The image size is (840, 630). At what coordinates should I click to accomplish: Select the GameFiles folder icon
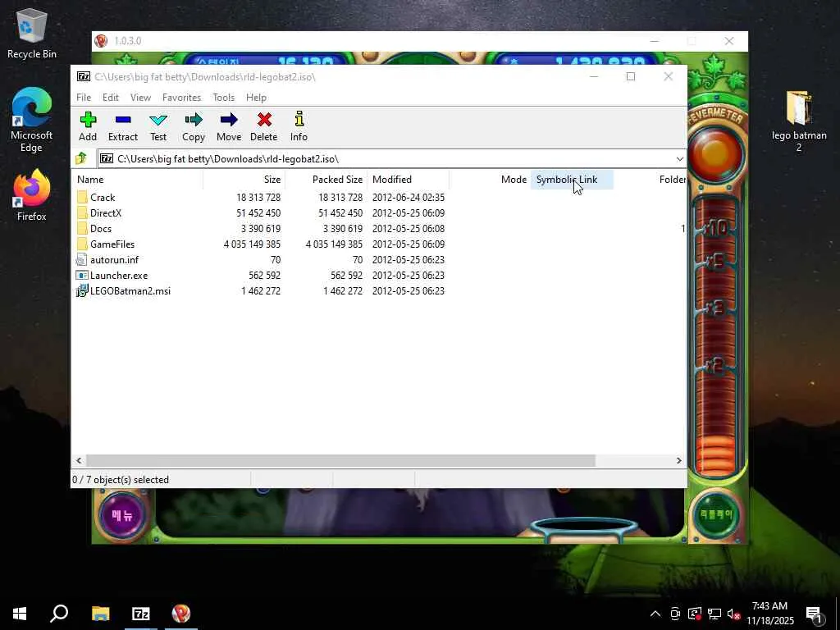82,244
